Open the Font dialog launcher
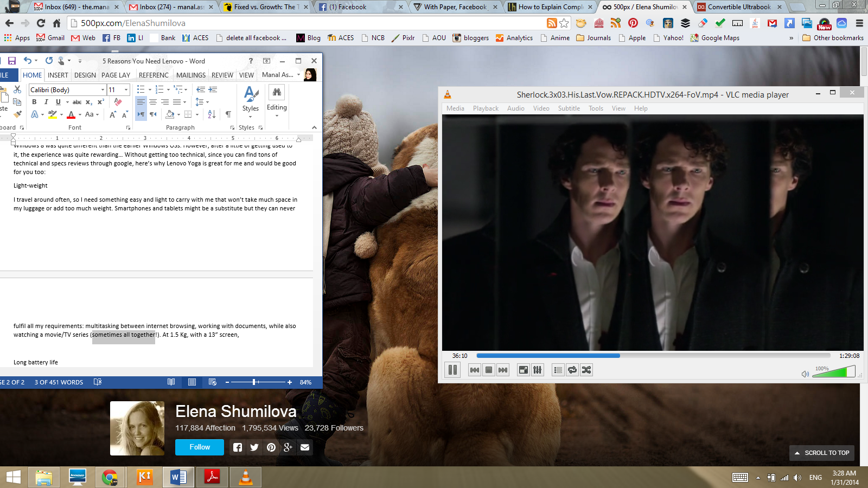Screen dimensions: 868x488 point(128,128)
